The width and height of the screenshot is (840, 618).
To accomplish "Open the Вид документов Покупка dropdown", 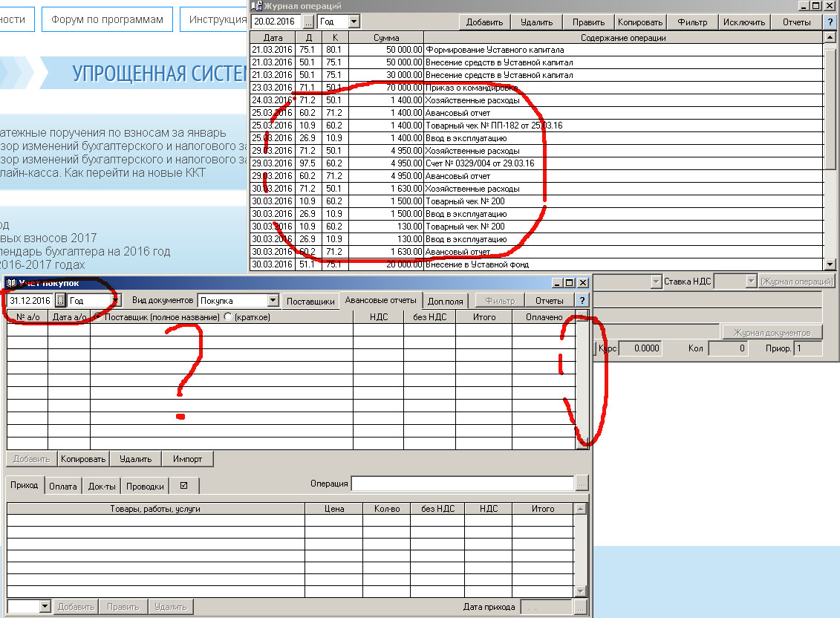I will tap(273, 301).
